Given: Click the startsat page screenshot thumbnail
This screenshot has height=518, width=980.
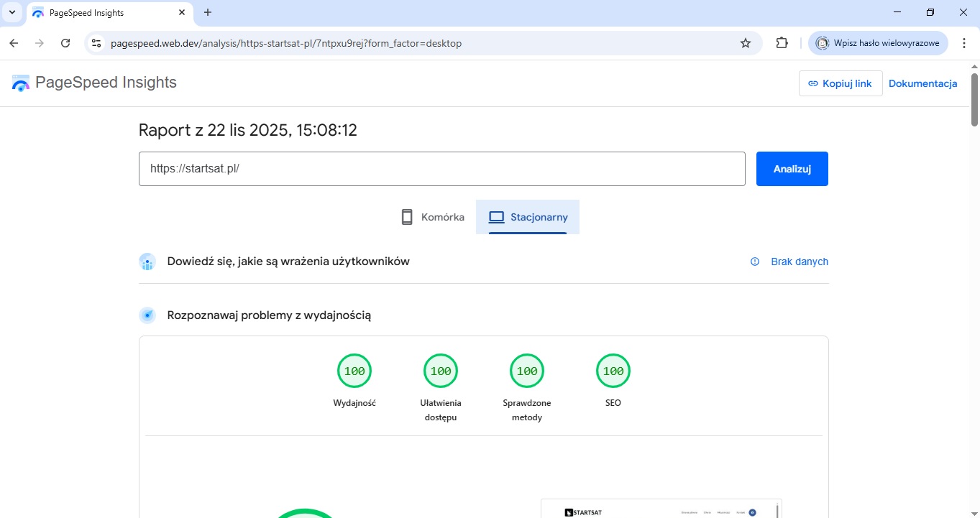Looking at the screenshot, I should click(x=661, y=509).
